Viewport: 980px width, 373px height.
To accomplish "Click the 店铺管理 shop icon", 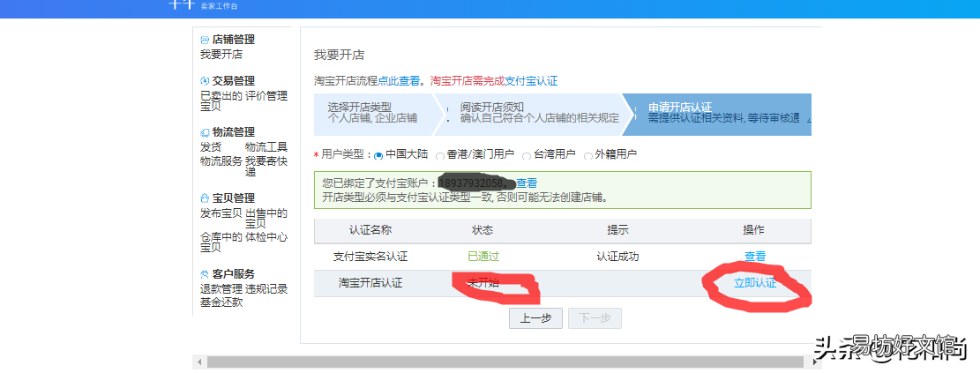I will click(x=205, y=40).
